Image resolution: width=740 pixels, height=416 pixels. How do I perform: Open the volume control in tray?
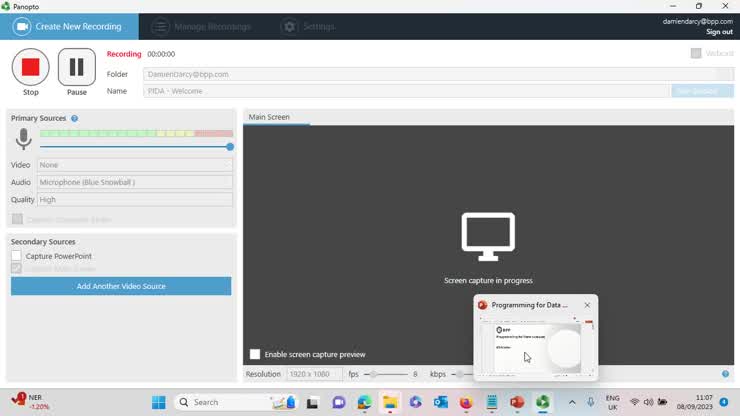pos(648,402)
